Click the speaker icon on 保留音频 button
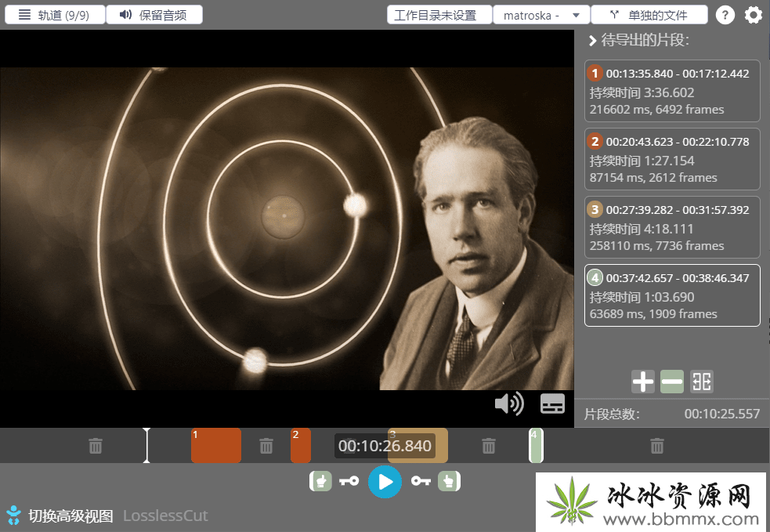Screen dimensions: 770x532 (125, 15)
